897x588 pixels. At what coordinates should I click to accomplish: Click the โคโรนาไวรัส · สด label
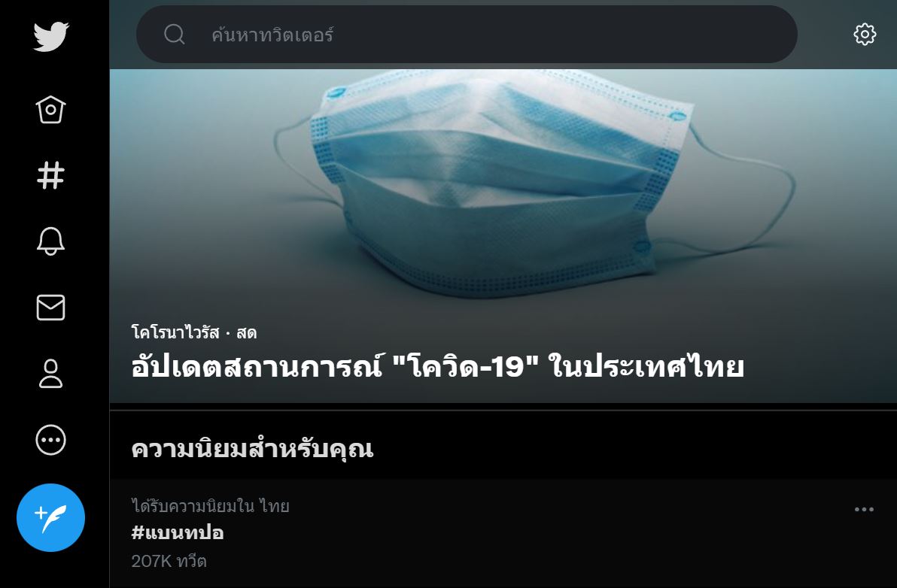tap(194, 332)
